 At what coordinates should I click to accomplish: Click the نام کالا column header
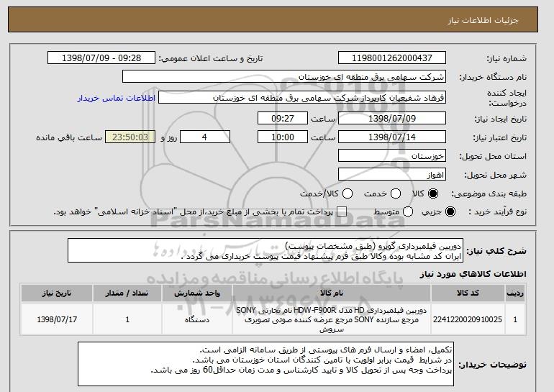332,293
